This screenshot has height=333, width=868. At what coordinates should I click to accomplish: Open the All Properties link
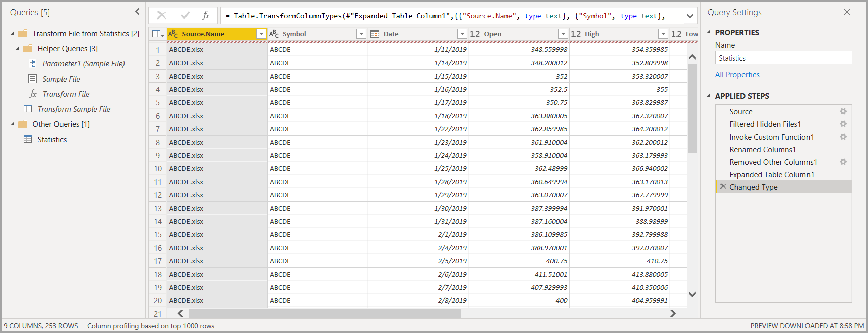(737, 75)
